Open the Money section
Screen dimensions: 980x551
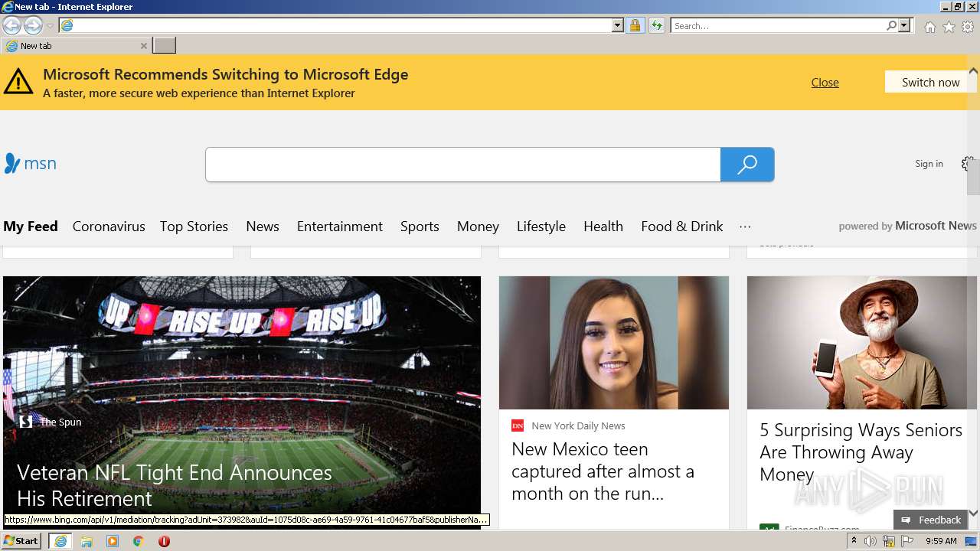click(x=478, y=227)
